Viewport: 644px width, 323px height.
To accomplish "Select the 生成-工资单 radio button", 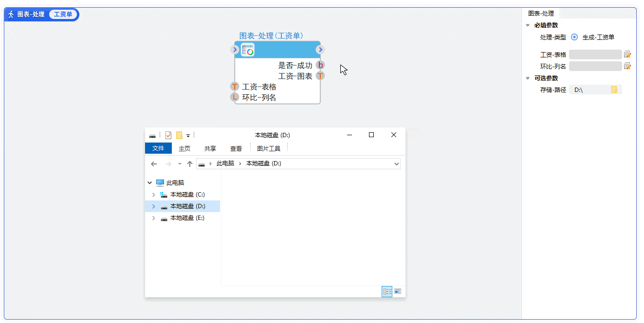I will click(x=574, y=37).
